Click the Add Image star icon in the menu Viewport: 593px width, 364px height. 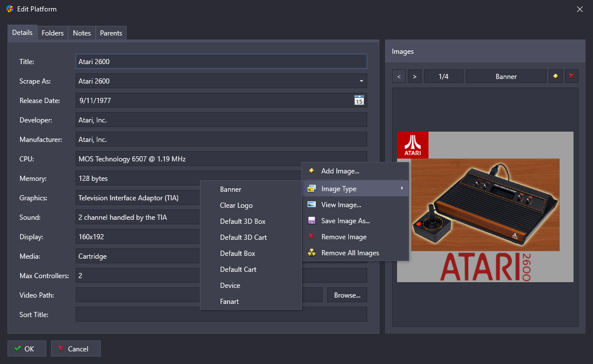(x=312, y=171)
